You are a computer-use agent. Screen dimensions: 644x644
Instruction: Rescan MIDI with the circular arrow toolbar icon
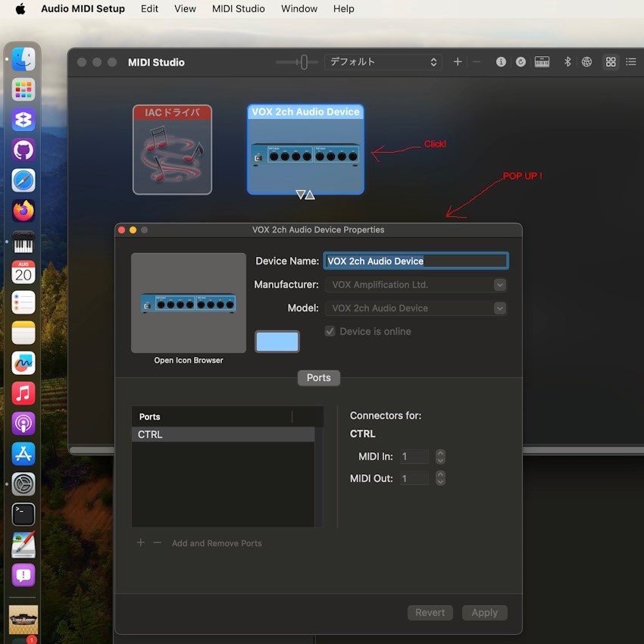tap(521, 62)
